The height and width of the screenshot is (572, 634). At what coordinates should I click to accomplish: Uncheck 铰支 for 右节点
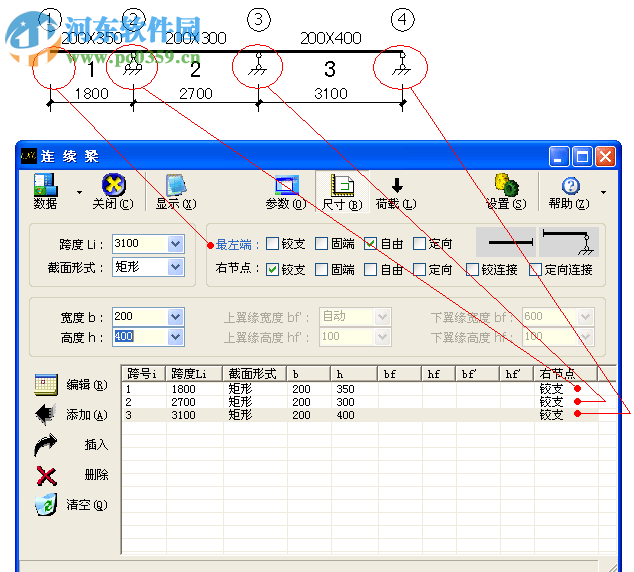(273, 270)
